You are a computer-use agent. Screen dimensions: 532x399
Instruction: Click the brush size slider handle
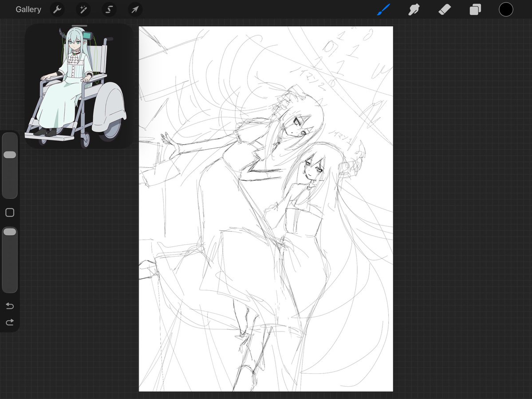click(x=10, y=155)
